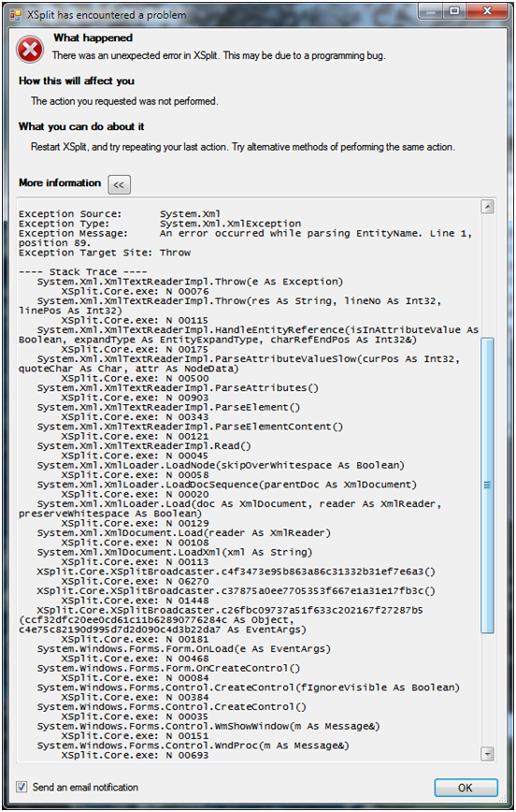Screen dimensions: 516x812
Task: Collapse More information with the << button
Action: [119, 184]
